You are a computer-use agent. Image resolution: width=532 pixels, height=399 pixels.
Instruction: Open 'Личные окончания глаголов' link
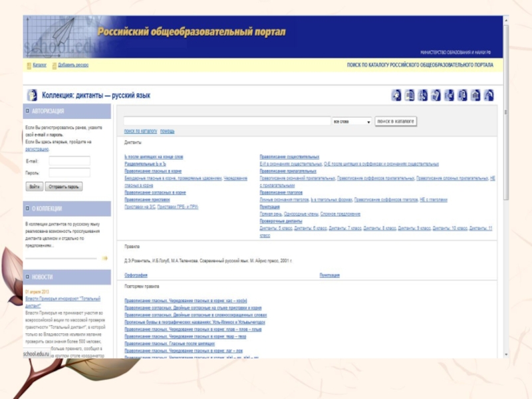click(285, 199)
